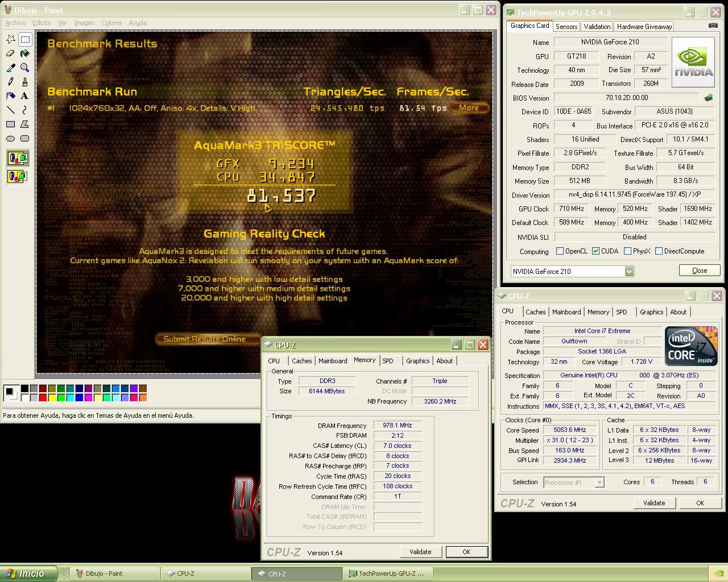Click the Intel Core i7 logo in CPU-Z
This screenshot has height=582, width=728.
pos(691,346)
